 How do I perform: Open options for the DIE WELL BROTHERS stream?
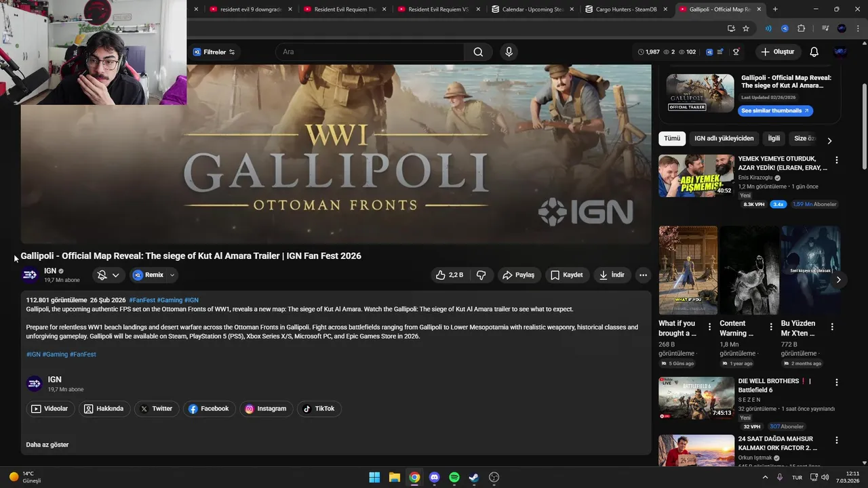point(836,383)
